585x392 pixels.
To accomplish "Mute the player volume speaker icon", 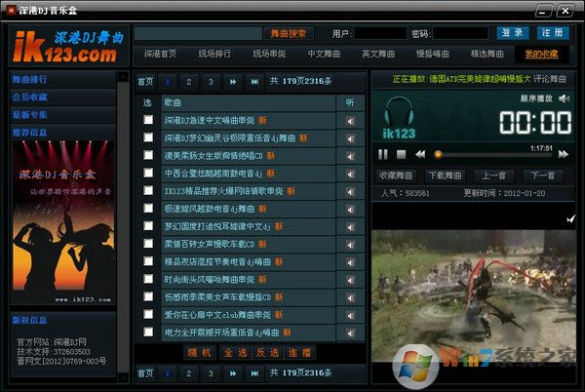I will pos(564,98).
